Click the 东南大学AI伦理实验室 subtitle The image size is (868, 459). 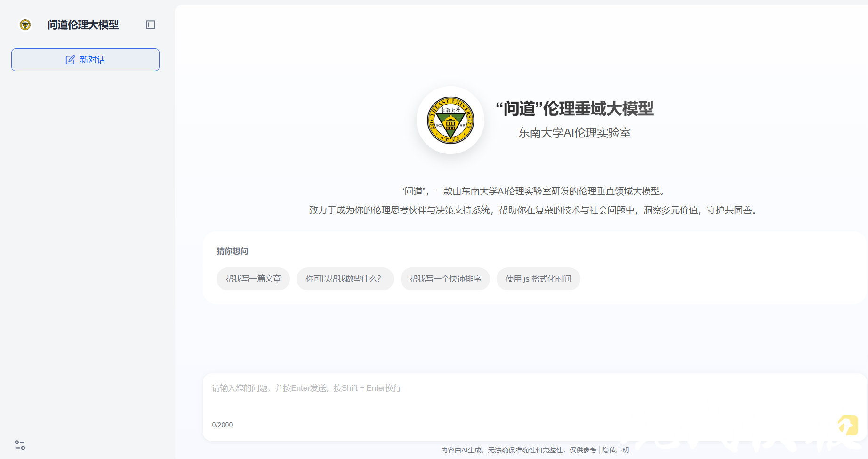click(574, 133)
